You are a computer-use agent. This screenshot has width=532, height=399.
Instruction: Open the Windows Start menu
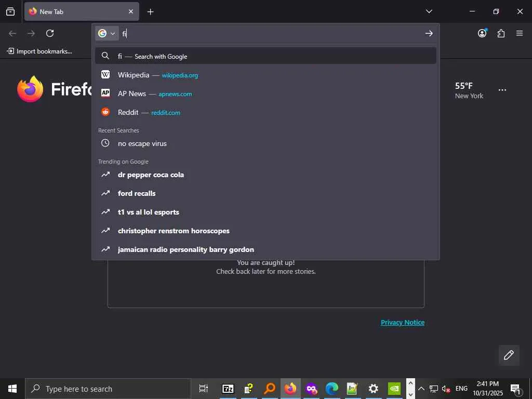click(12, 389)
